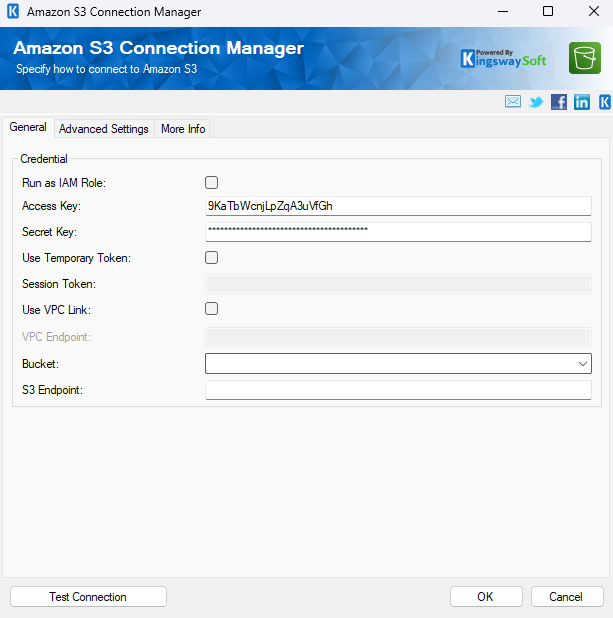This screenshot has height=618, width=613.
Task: Expand the Bucket dropdown arrow
Action: point(583,363)
